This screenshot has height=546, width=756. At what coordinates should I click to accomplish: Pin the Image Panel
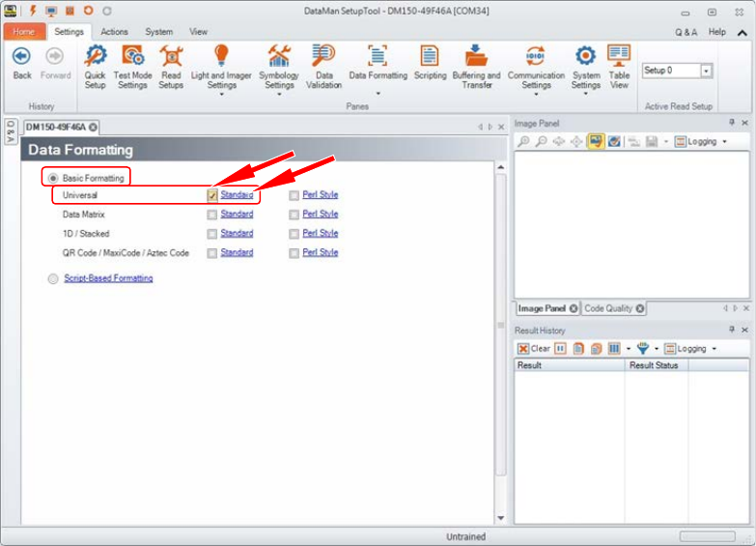point(732,123)
